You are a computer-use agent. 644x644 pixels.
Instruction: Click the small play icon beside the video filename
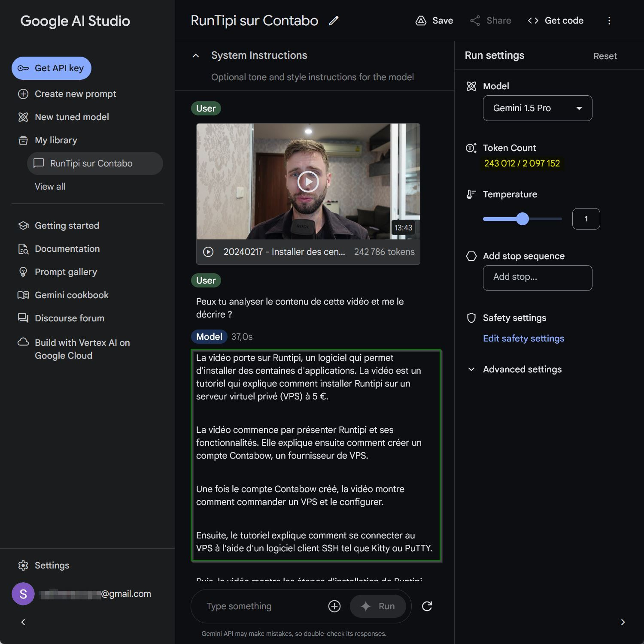tap(208, 252)
